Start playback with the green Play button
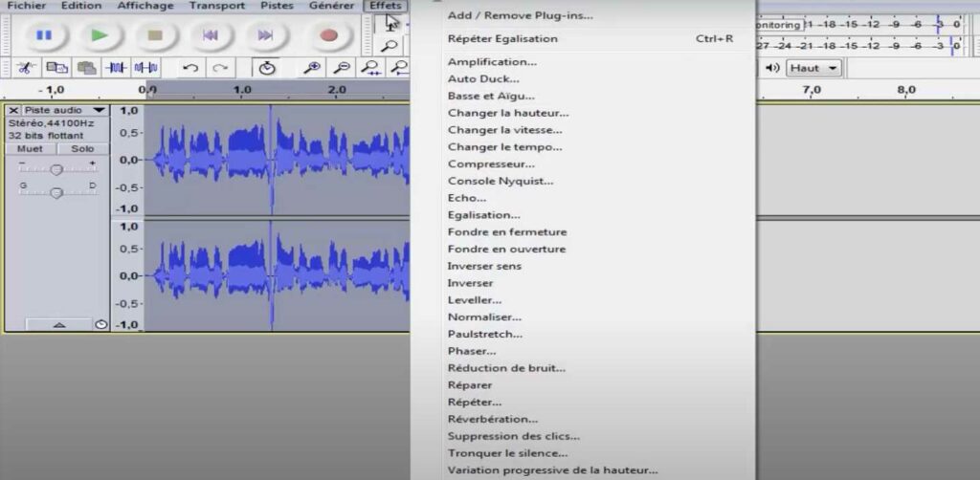980x480 pixels. tap(100, 35)
